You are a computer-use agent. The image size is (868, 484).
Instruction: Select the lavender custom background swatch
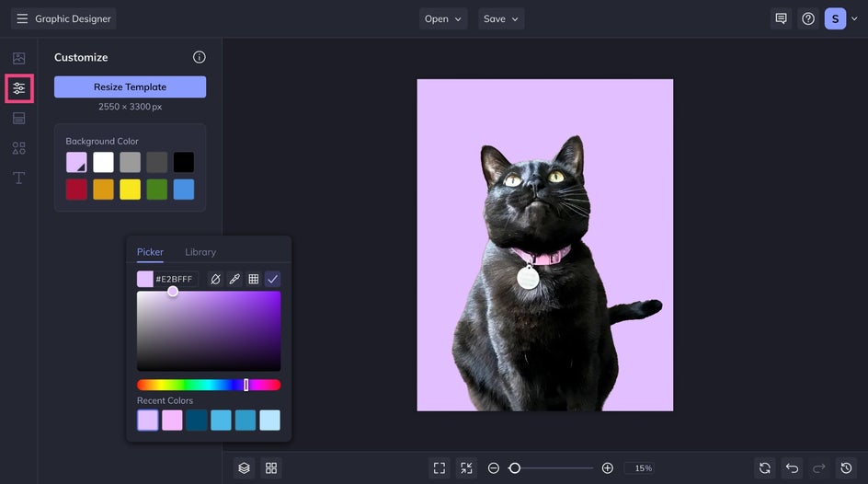point(76,162)
